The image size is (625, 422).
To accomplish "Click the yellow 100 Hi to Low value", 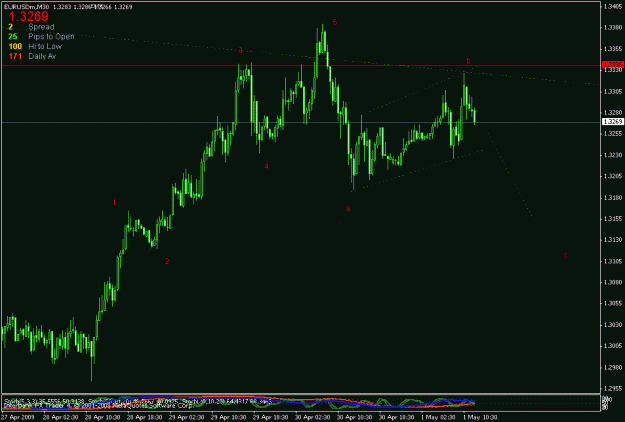I will point(15,47).
